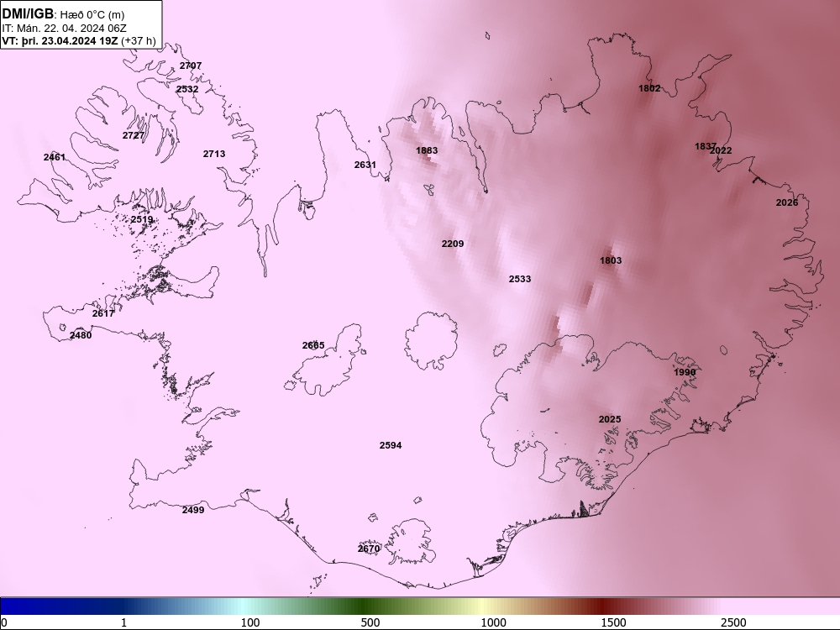Click the map value 2209

[453, 244]
